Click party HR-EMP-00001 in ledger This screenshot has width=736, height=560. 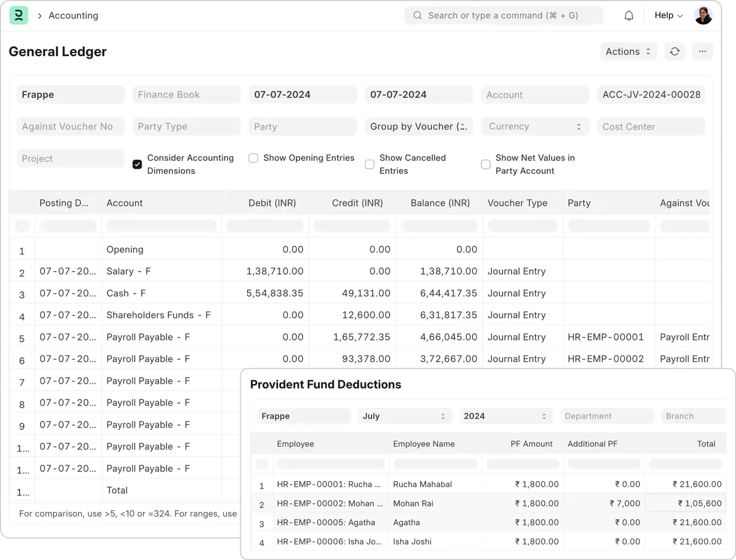(606, 337)
